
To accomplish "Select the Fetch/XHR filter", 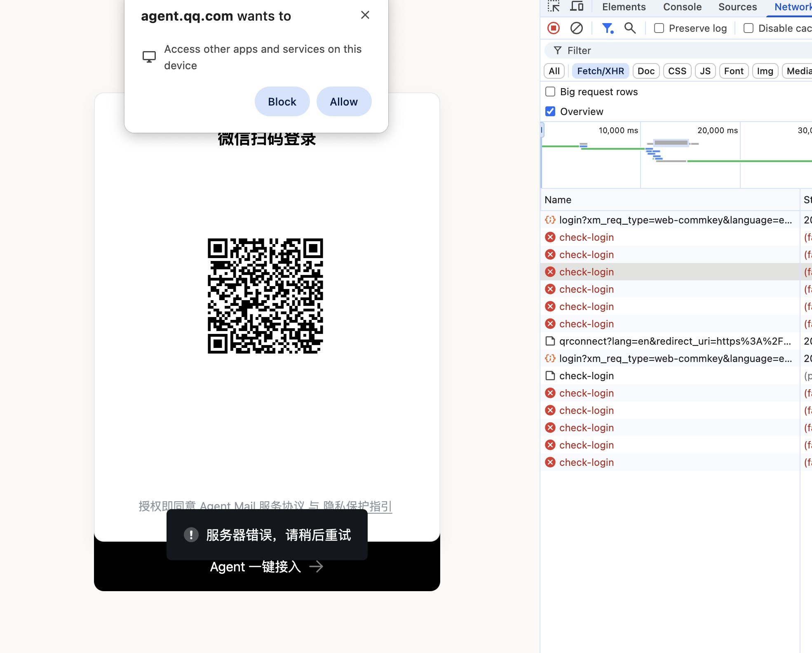I will (600, 71).
